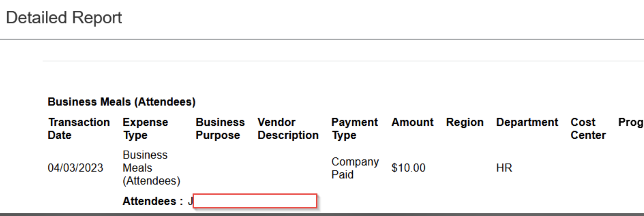Image resolution: width=644 pixels, height=216 pixels.
Task: Click the red-outlined attendee name box
Action: (255, 201)
